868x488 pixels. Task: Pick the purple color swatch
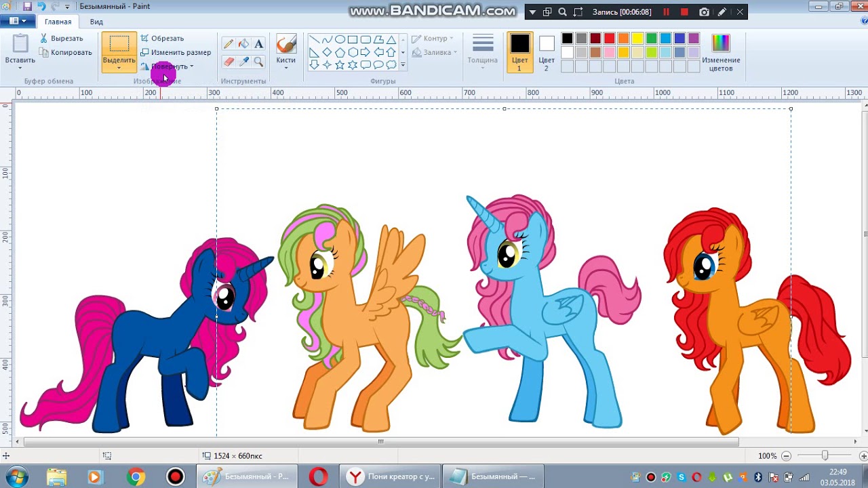[694, 39]
